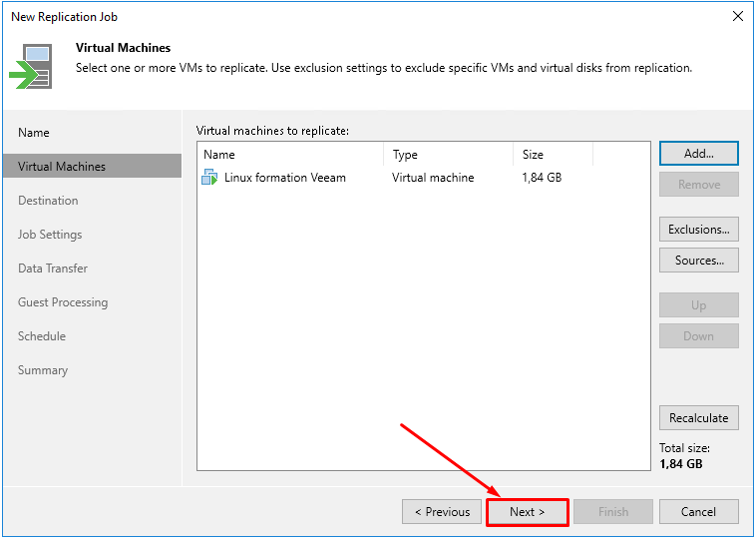Image resolution: width=756 pixels, height=540 pixels.
Task: Switch to the Job Settings step
Action: [50, 235]
